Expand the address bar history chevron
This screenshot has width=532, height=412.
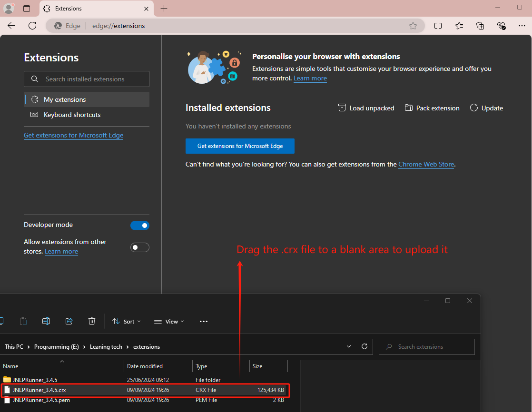349,346
